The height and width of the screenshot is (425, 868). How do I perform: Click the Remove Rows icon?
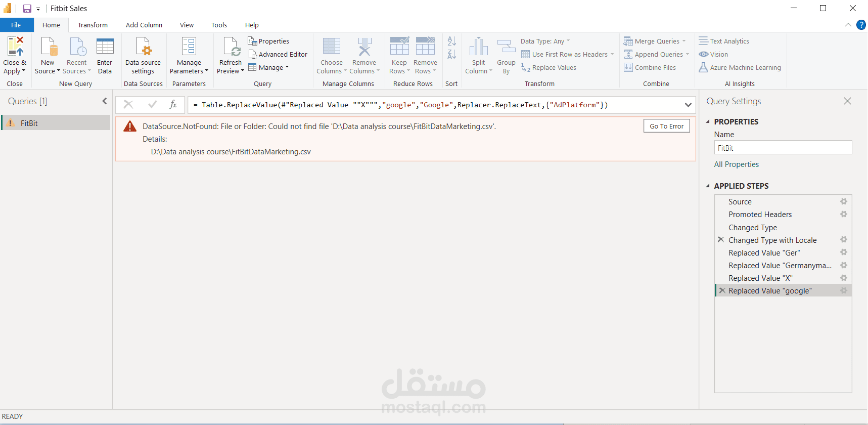tap(425, 46)
